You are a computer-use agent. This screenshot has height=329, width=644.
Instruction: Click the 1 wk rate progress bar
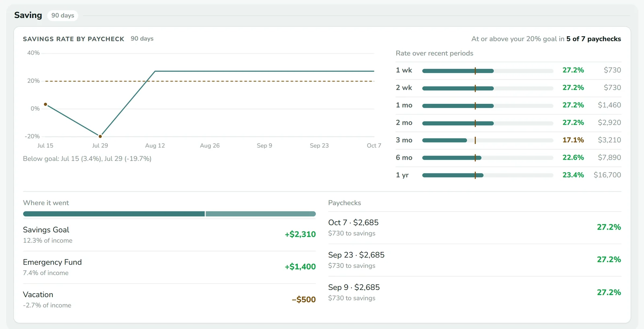[x=488, y=71]
